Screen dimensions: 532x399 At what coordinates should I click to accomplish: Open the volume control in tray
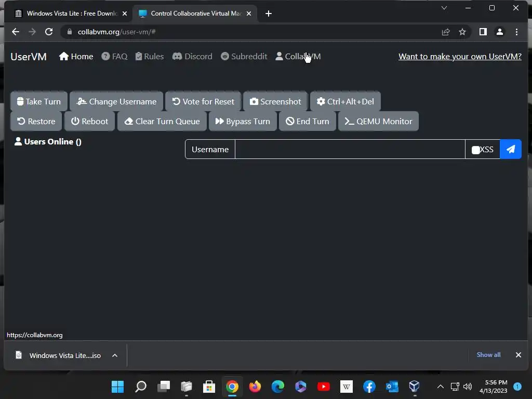468,387
